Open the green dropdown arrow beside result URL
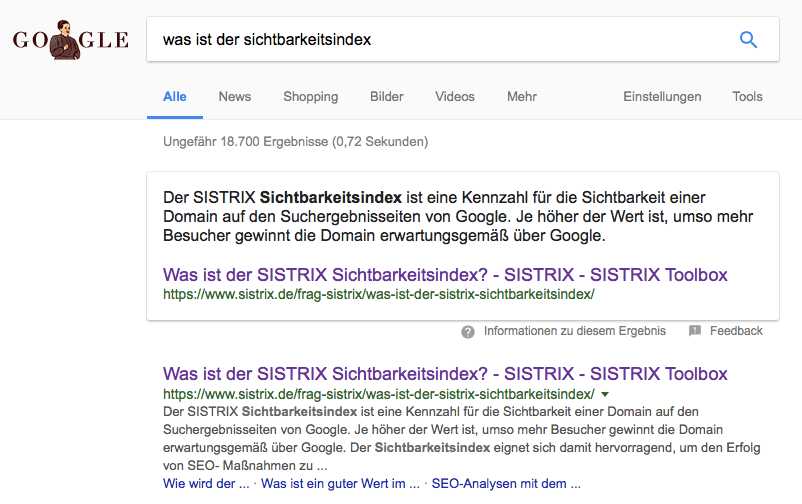 pyautogui.click(x=605, y=395)
